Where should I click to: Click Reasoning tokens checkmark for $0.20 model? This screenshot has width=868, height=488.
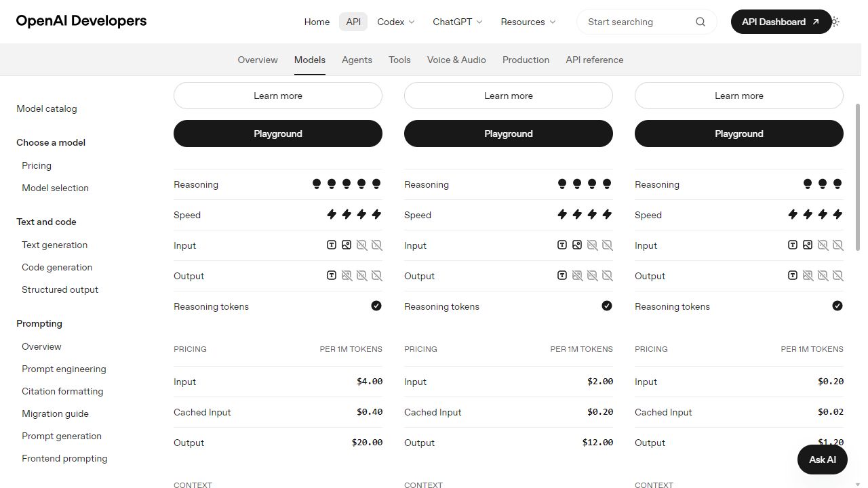[x=837, y=306]
